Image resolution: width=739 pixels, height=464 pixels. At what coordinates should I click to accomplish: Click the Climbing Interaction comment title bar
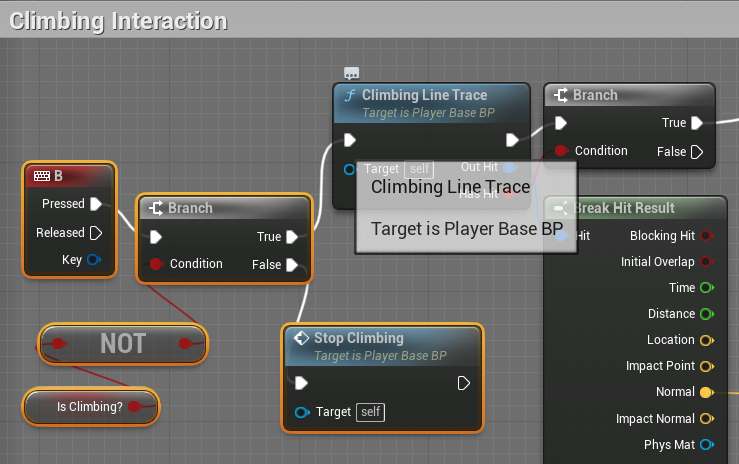coord(370,21)
